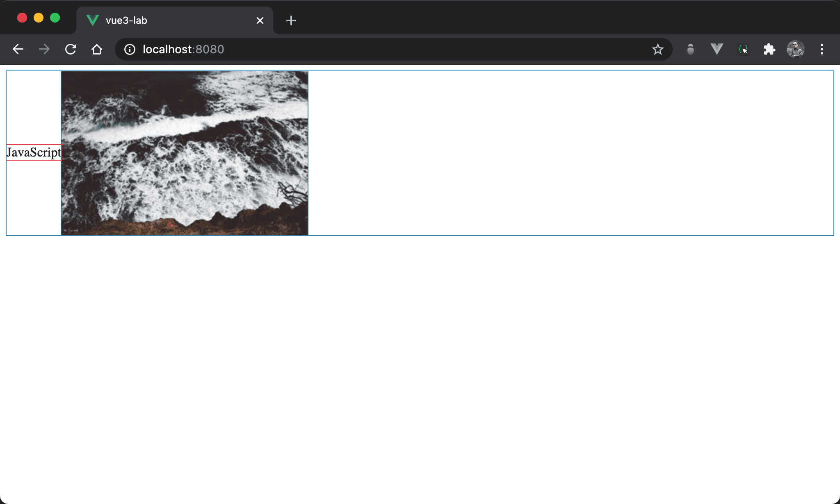View site information for localhost
Screen dimensions: 840x504
click(130, 50)
